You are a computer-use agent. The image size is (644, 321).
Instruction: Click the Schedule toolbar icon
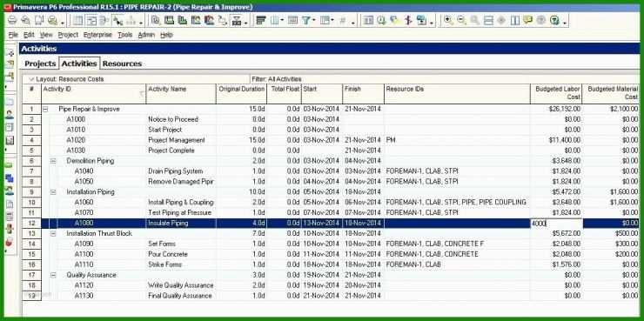[381, 20]
